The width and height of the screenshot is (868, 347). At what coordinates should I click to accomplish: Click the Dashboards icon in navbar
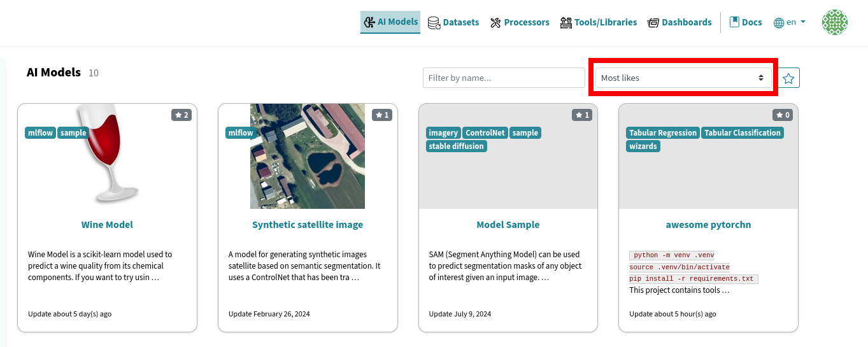653,23
